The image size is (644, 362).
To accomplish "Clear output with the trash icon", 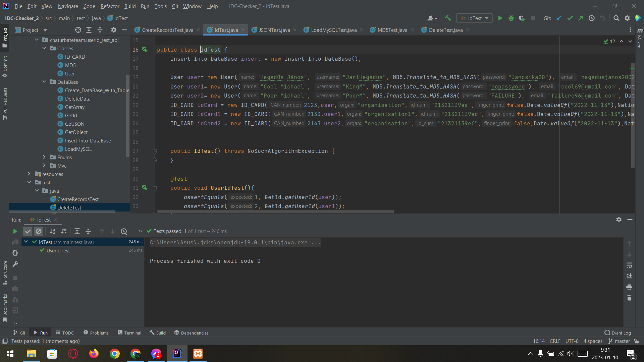I will point(629,298).
